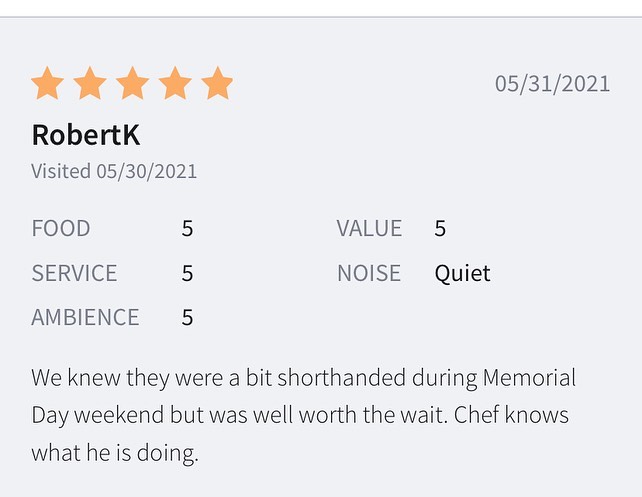The height and width of the screenshot is (497, 642).
Task: Select the NOISE rating label
Action: 369,273
